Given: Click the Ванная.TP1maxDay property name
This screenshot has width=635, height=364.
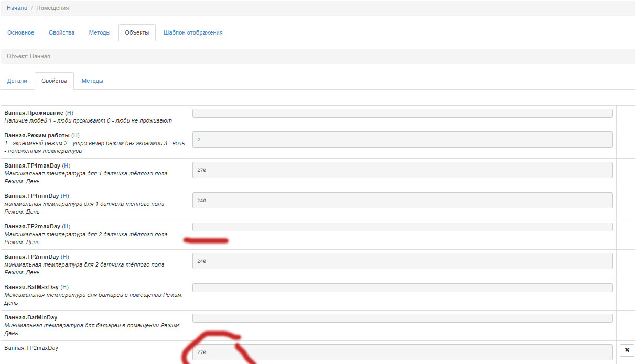Looking at the screenshot, I should tap(32, 166).
